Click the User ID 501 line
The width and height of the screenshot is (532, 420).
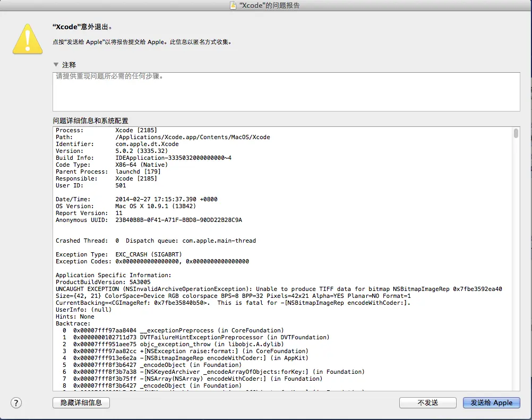point(91,185)
